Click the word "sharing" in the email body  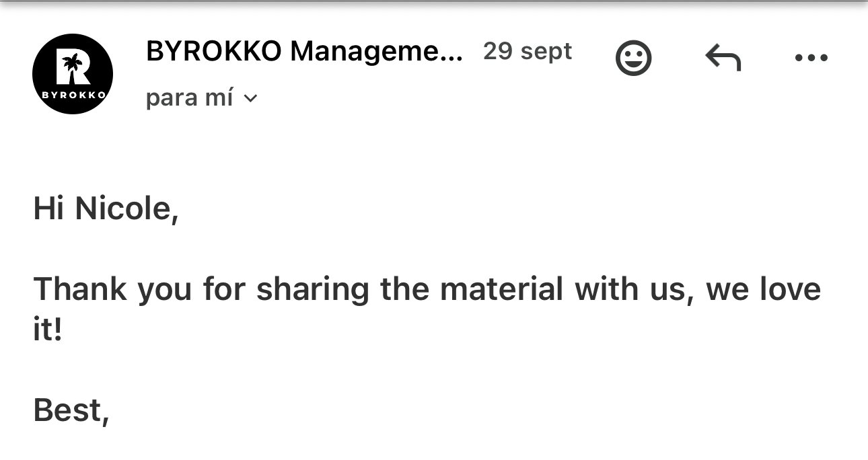[313, 289]
